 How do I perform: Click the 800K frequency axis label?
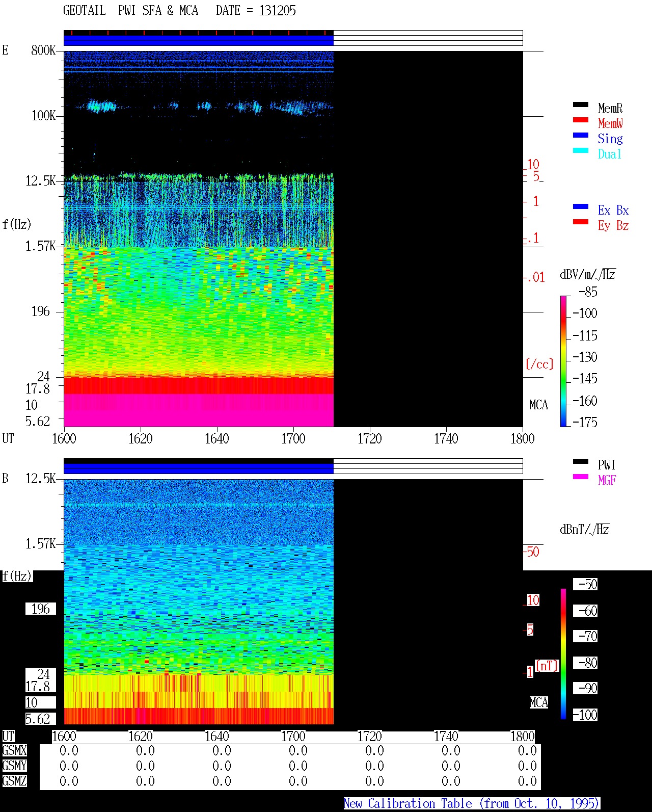pos(43,50)
